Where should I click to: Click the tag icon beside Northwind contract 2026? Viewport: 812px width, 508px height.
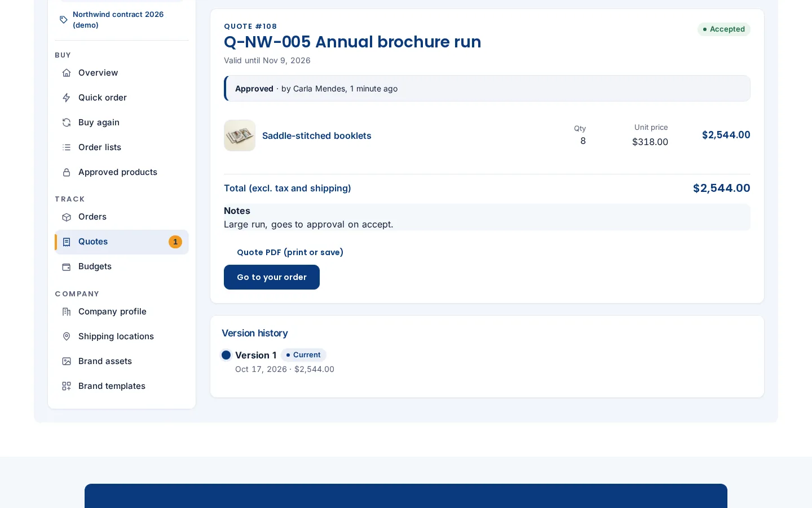[x=64, y=20]
